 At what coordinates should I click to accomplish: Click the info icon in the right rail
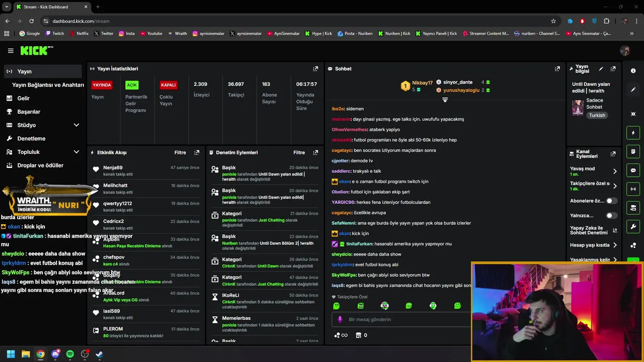pos(633,71)
